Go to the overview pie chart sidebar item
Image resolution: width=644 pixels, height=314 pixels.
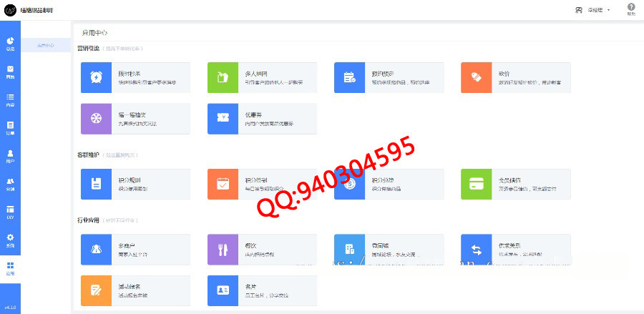pos(10,44)
